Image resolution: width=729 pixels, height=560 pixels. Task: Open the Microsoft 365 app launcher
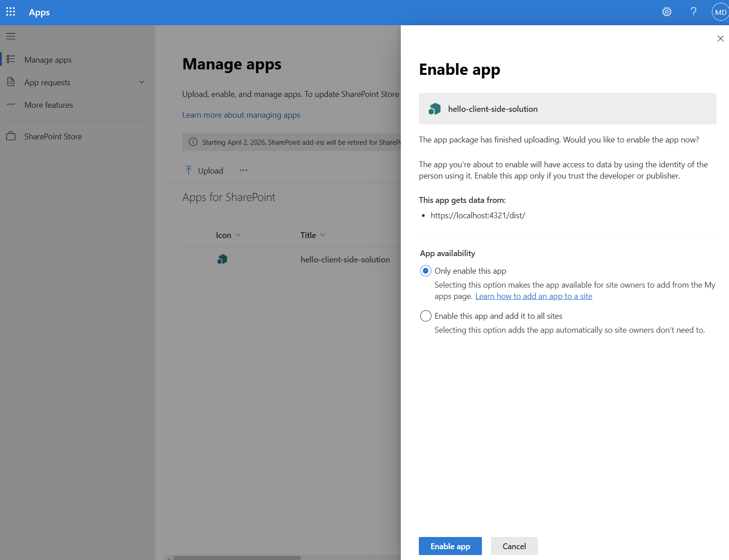(10, 12)
